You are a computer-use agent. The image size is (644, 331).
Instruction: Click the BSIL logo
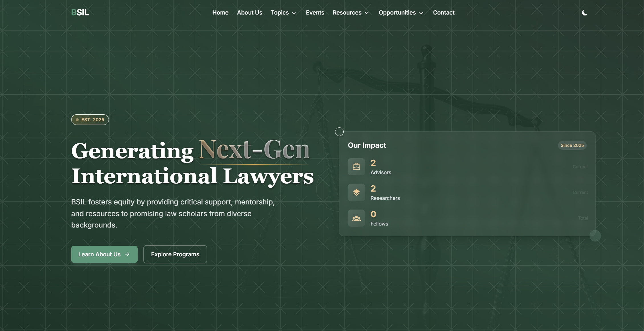[80, 13]
